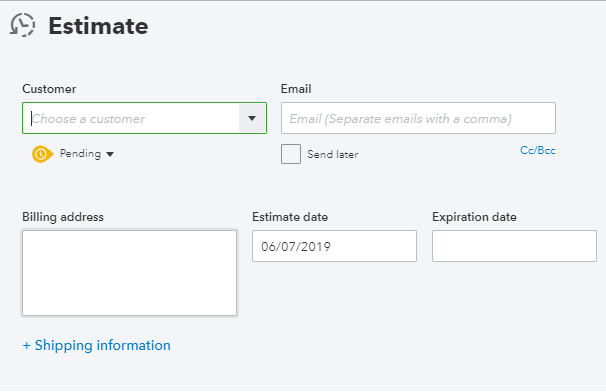Click the Expiration date field
This screenshot has width=606, height=392.
(514, 246)
